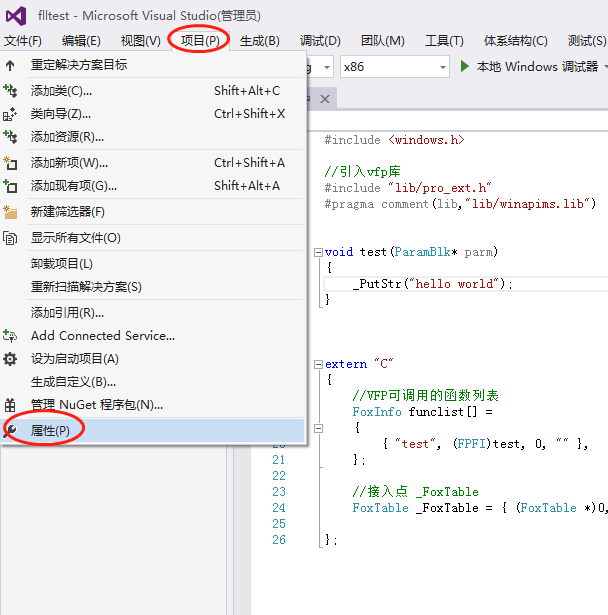Image resolution: width=608 pixels, height=615 pixels.
Task: Open the 调试(D) menu
Action: [320, 41]
